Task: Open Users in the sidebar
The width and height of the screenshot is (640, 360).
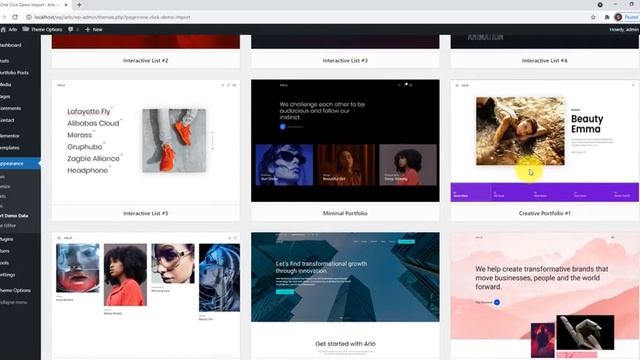Action: point(5,251)
